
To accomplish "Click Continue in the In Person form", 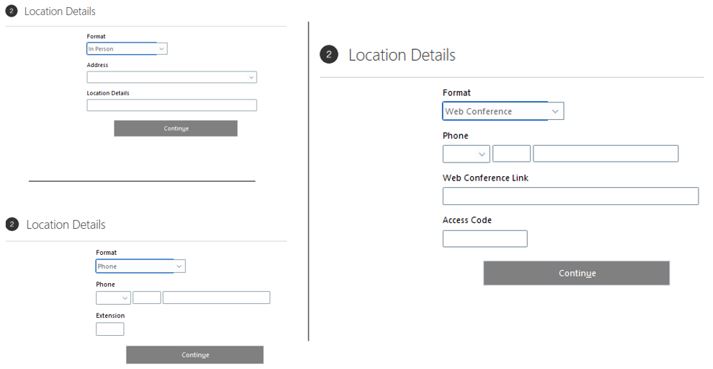I will click(176, 128).
